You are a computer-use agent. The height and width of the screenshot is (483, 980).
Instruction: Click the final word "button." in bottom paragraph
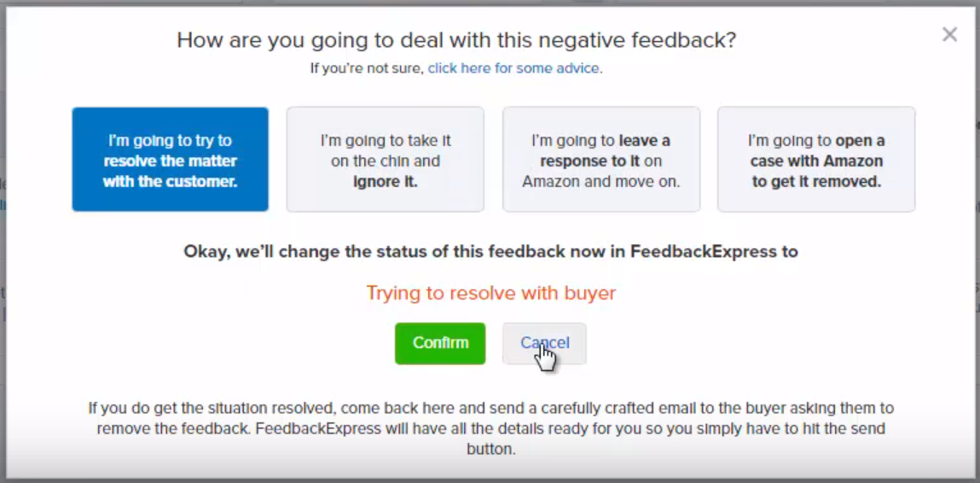click(490, 448)
